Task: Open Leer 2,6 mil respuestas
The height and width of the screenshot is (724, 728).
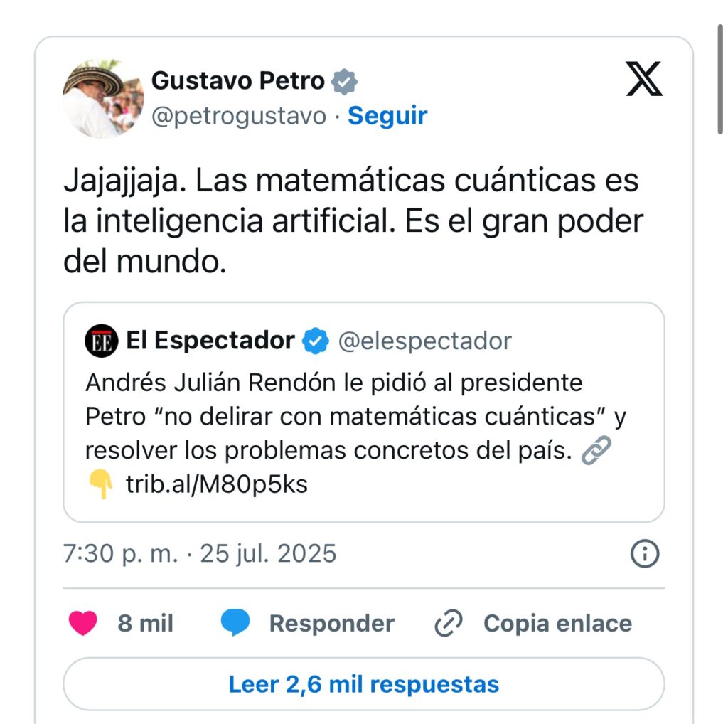Action: [x=364, y=684]
